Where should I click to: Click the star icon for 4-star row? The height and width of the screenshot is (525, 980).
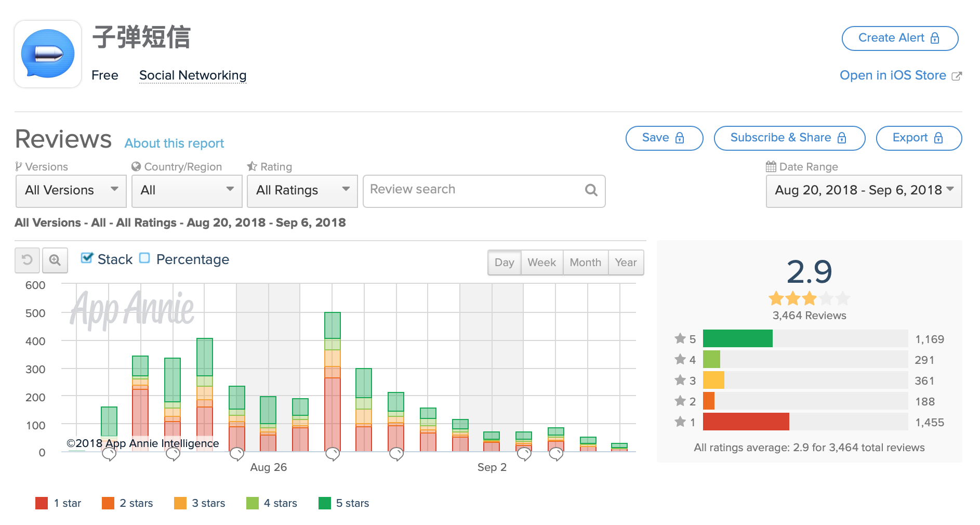tap(680, 360)
